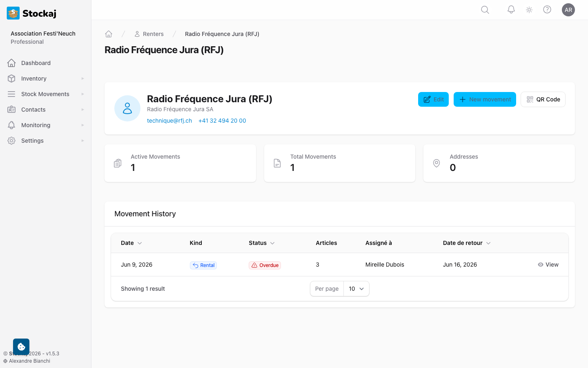Click the New movement button

pyautogui.click(x=485, y=99)
